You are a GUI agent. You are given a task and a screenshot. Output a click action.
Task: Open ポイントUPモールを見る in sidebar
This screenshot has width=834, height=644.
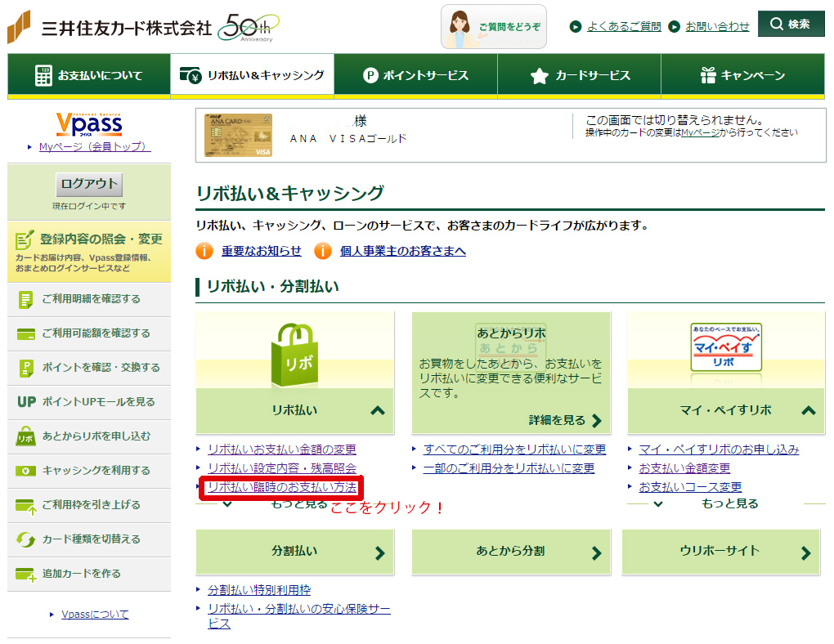pyautogui.click(x=89, y=402)
